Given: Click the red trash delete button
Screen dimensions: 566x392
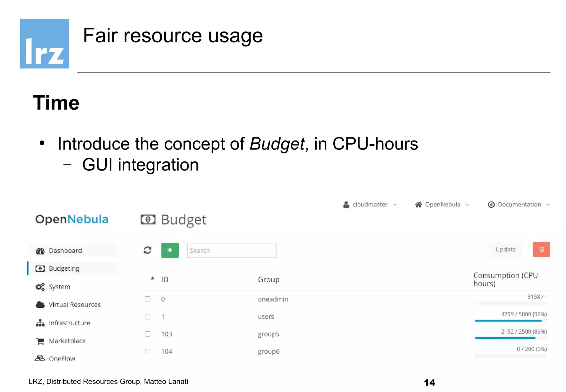Looking at the screenshot, I should pos(541,249).
